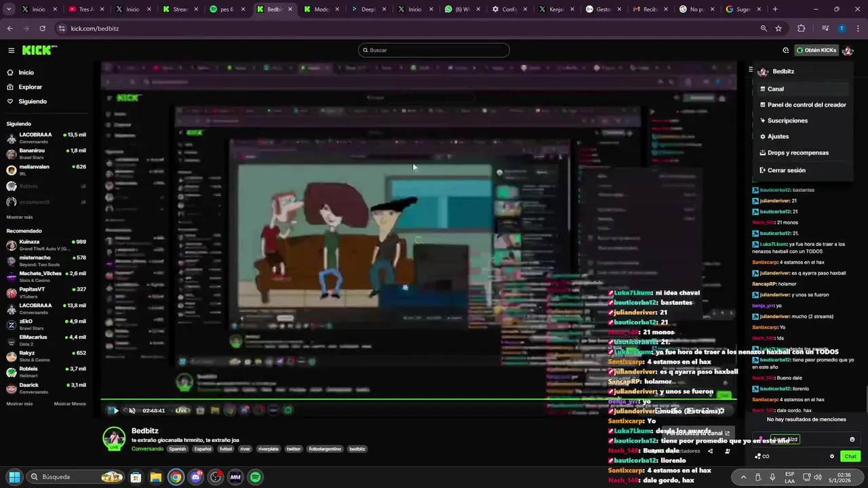Open Siguiendo in the Kick sidebar
This screenshot has height=488, width=868.
click(33, 102)
